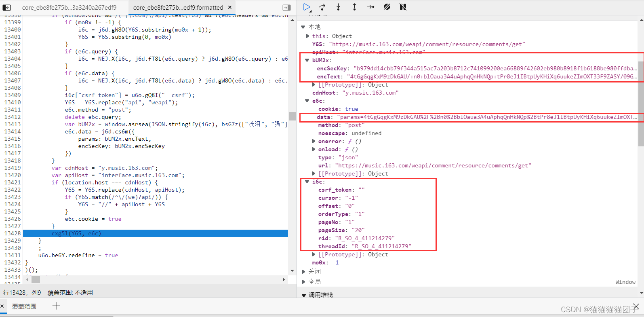644x317 pixels.
Task: Click the 覆盖范围: 不适用 status text
Action: pos(70,292)
